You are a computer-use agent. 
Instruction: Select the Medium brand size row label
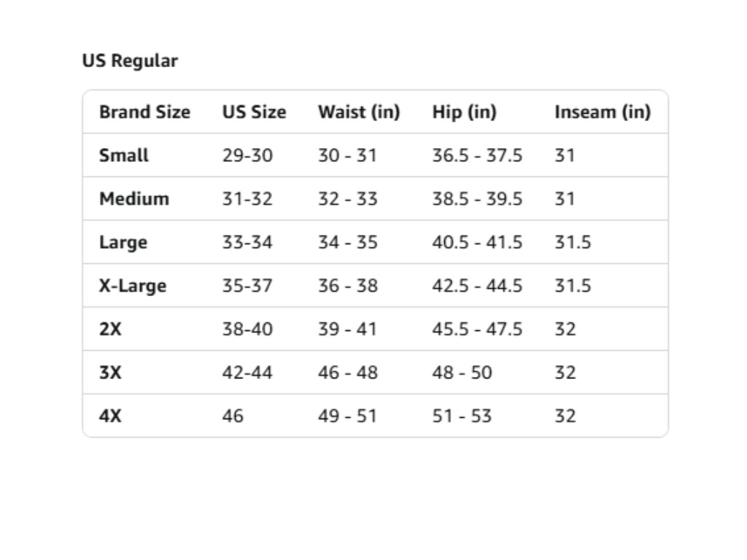pos(134,199)
